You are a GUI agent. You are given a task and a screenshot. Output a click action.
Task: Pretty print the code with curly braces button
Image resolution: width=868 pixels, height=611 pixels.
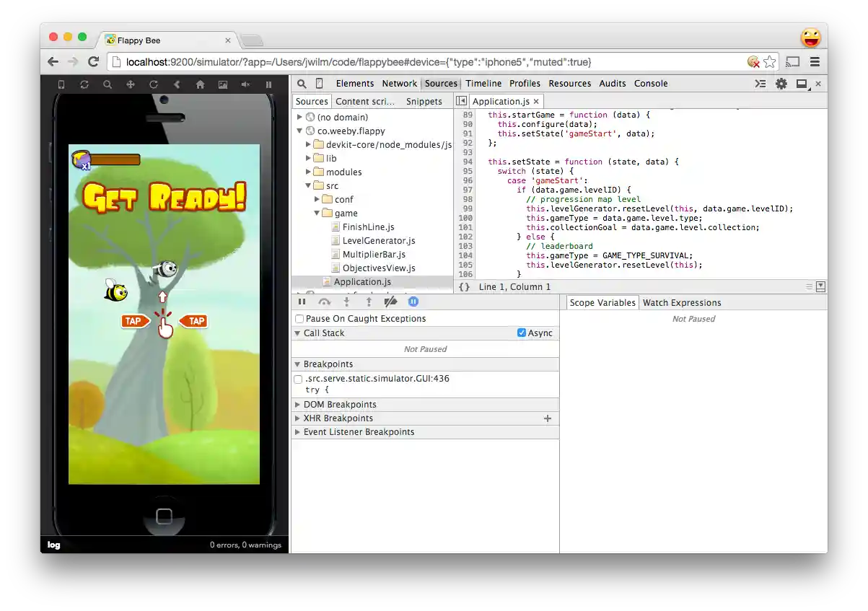tap(464, 287)
